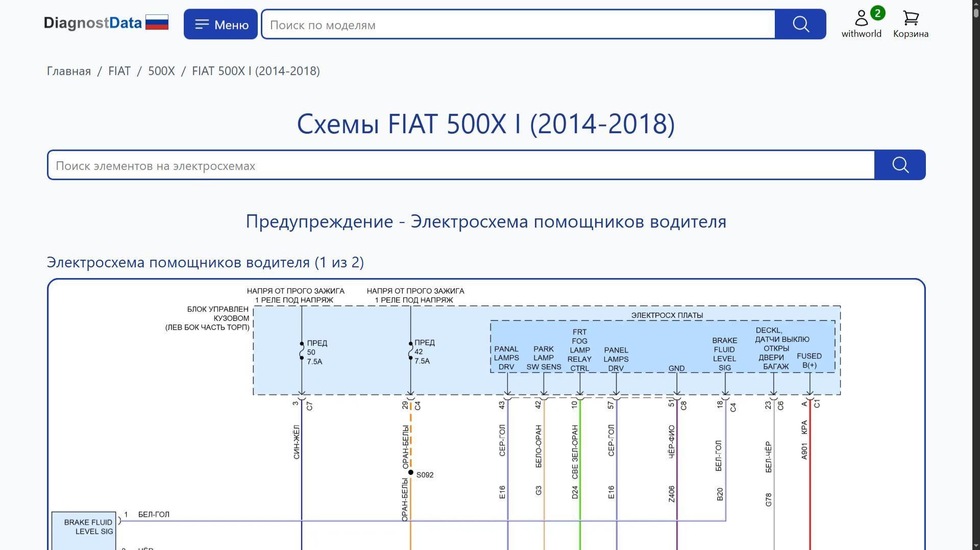Open the 500X breadcrumb link
The height and width of the screenshot is (550, 980).
click(161, 71)
